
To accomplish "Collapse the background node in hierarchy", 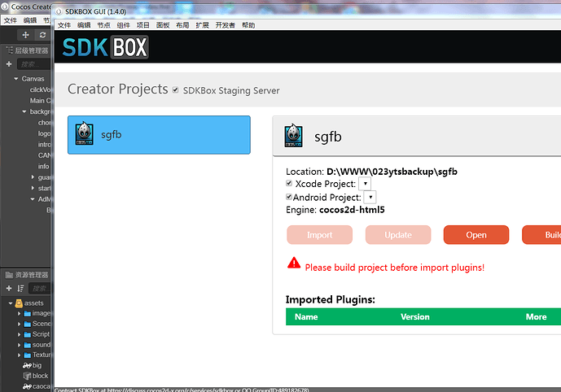I will 24,111.
